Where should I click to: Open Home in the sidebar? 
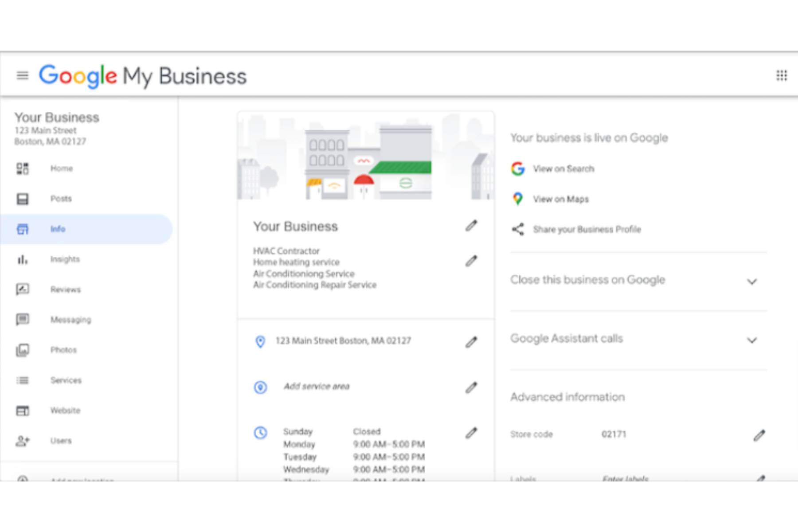(61, 168)
